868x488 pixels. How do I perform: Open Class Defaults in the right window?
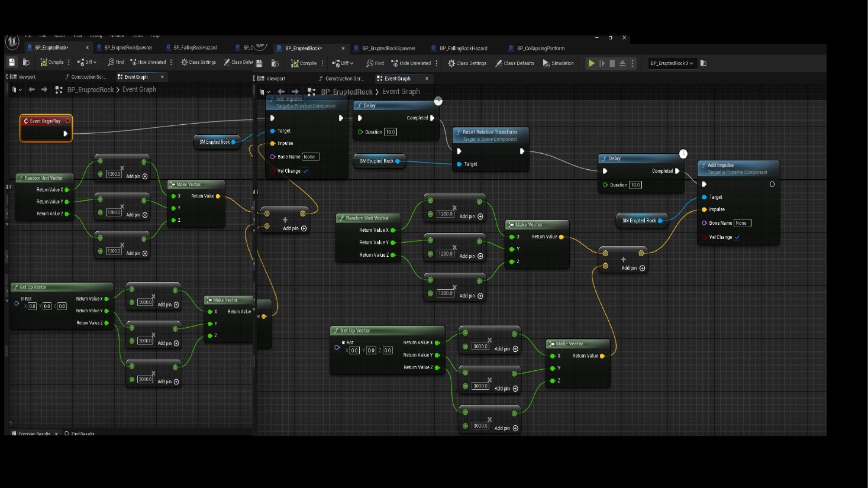[515, 63]
